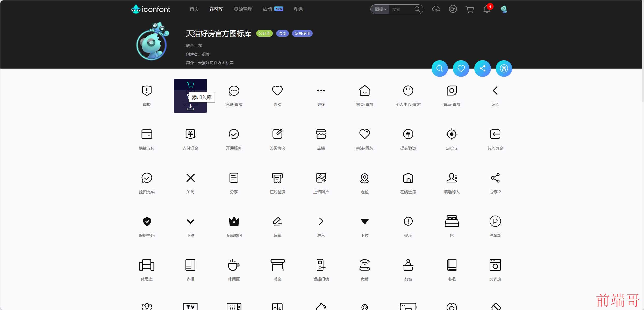Screen dimensions: 644x310
Task: Click the 原创 tag
Action: coord(282,34)
